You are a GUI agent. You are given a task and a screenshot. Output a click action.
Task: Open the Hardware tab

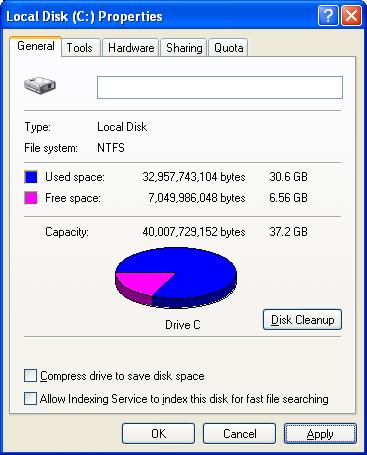pos(131,48)
